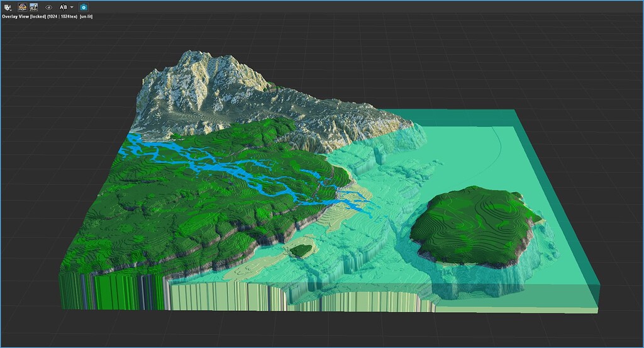Expand the A|B comparison dropdown arrow
Viewport: 644px width, 348px height.
click(x=72, y=7)
